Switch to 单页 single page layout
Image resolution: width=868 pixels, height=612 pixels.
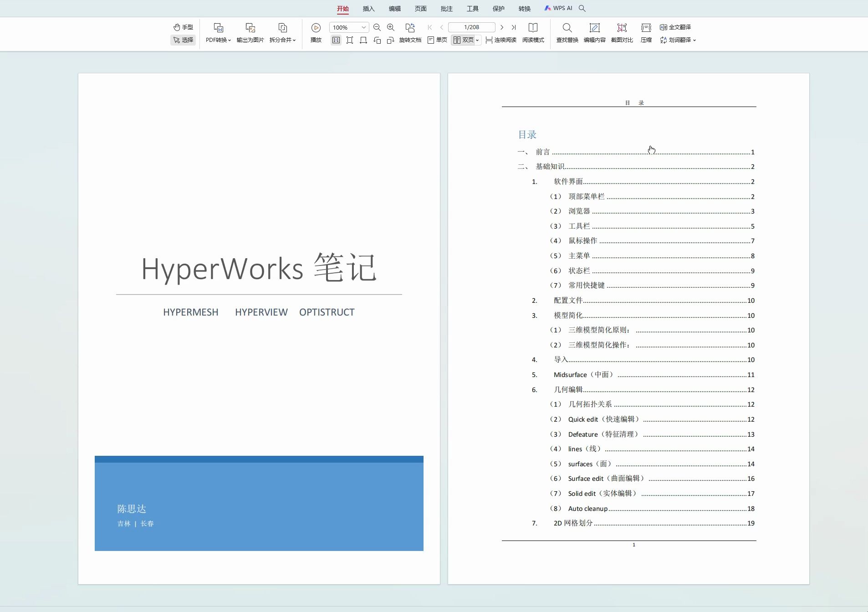point(437,40)
